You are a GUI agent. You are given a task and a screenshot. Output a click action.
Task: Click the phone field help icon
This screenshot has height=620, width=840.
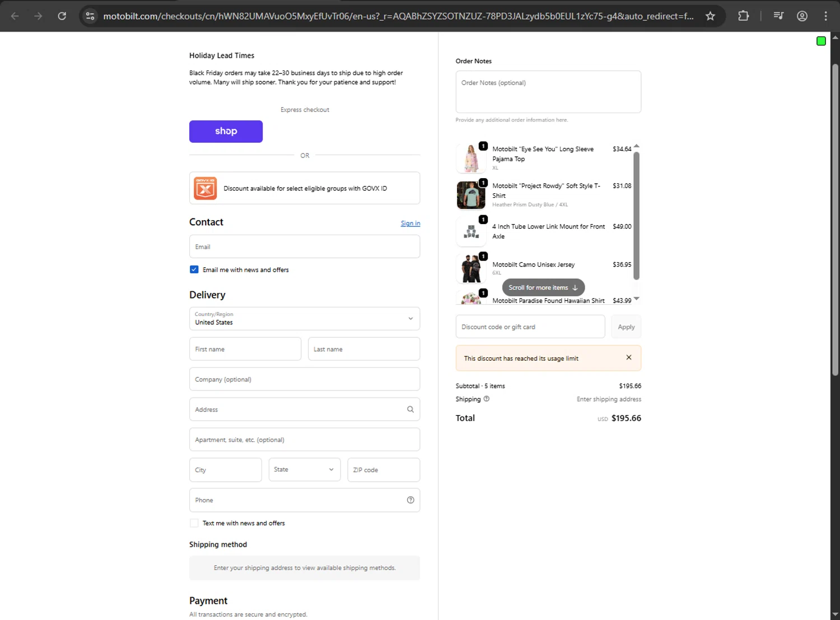[410, 500]
